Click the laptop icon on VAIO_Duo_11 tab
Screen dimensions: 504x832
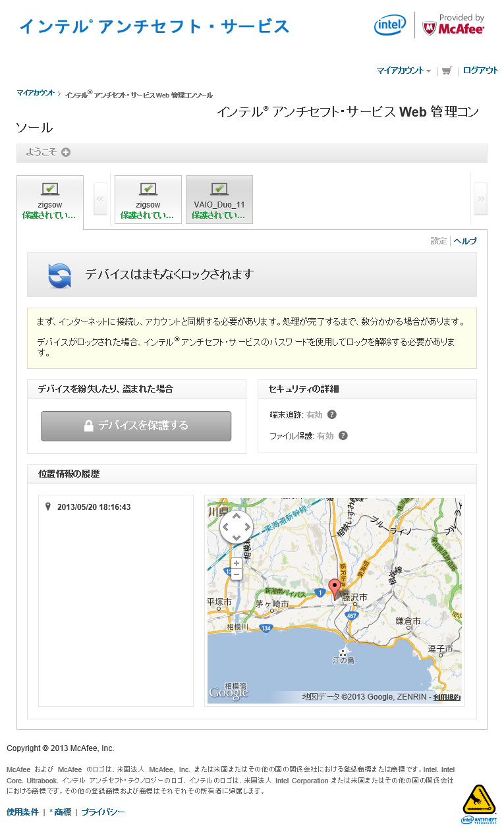click(x=219, y=190)
